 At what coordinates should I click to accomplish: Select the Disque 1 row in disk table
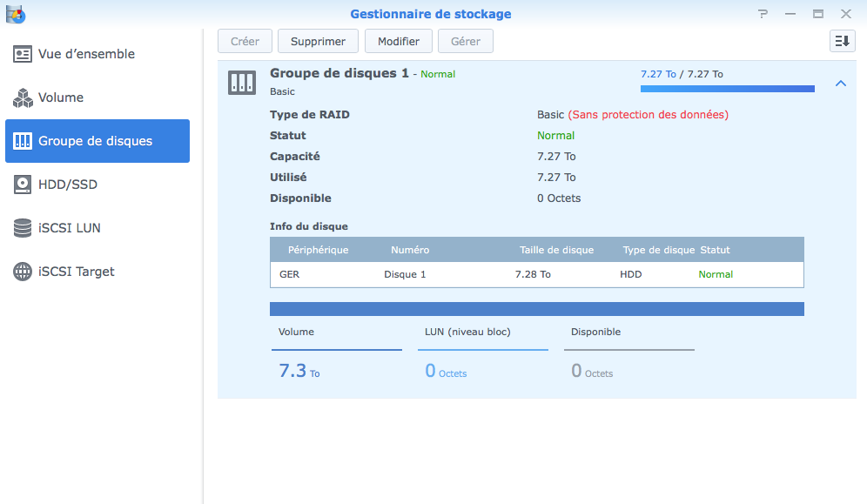tap(536, 274)
